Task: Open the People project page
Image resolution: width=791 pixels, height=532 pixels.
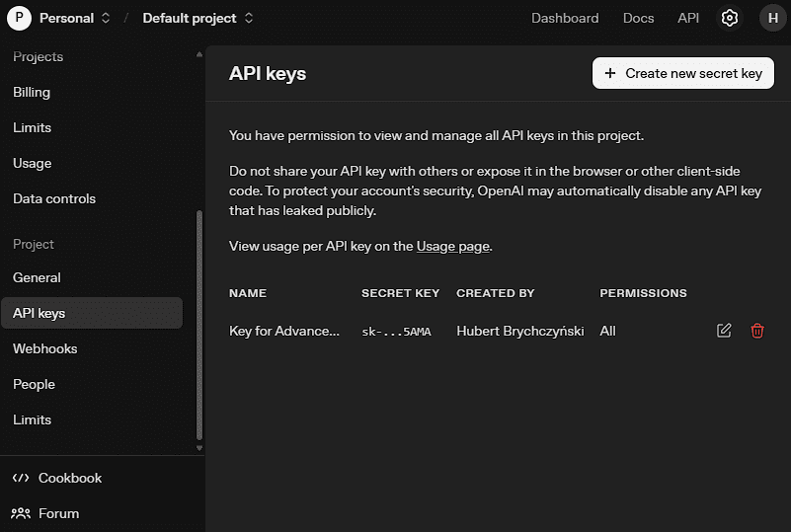Action: (x=34, y=384)
